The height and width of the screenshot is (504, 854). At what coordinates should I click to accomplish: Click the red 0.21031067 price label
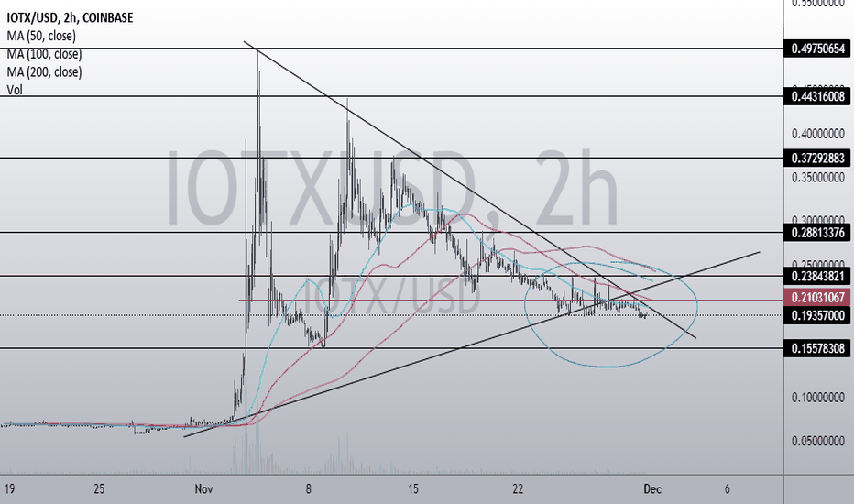(x=817, y=298)
